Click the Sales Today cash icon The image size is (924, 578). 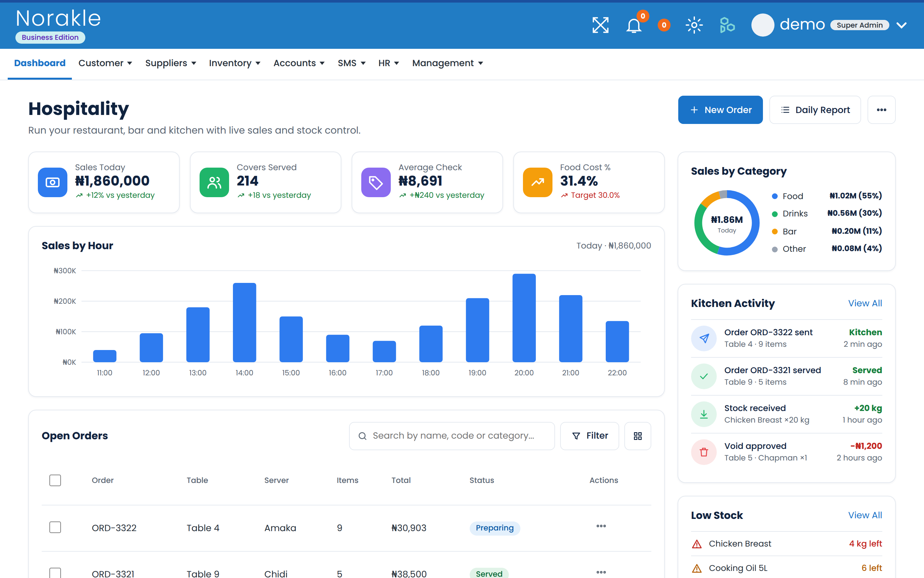(53, 182)
